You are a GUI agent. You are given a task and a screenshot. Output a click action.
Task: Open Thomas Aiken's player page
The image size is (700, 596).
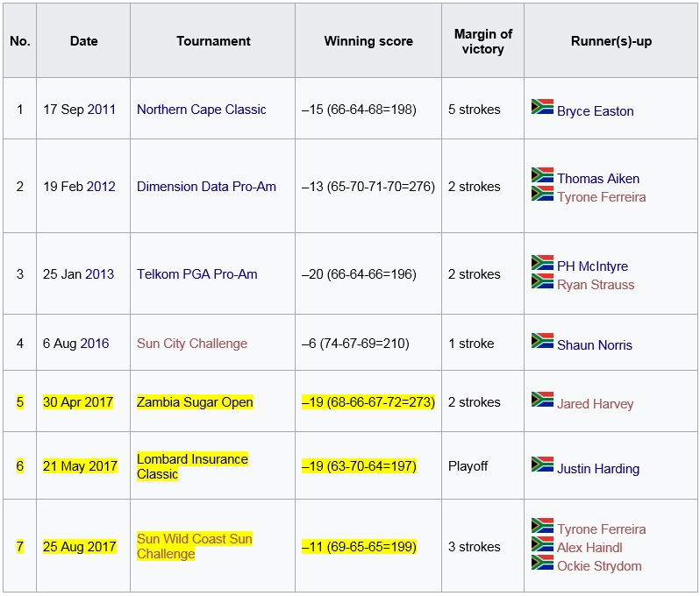[x=598, y=179]
